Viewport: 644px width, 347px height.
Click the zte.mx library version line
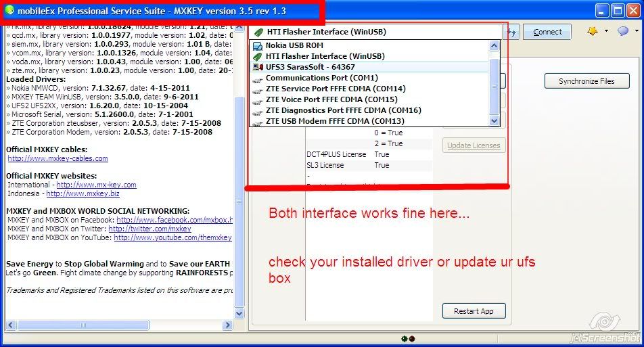tap(120, 70)
